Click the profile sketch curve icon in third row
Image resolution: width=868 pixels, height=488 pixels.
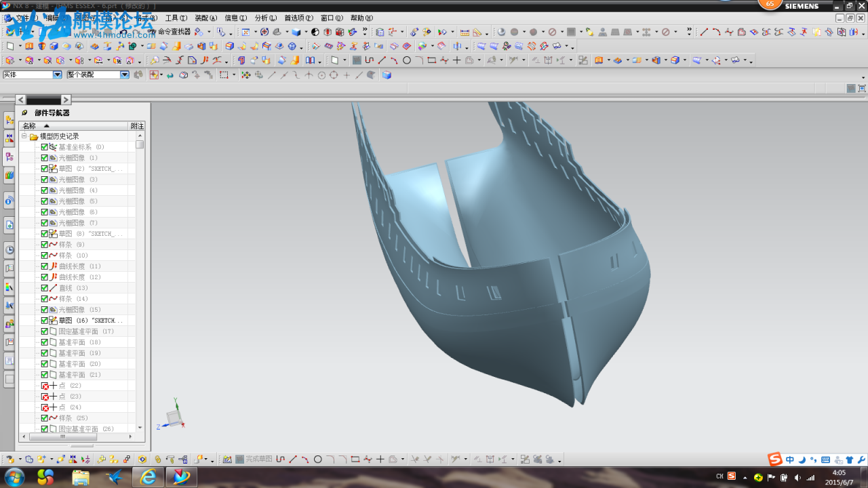(x=369, y=60)
